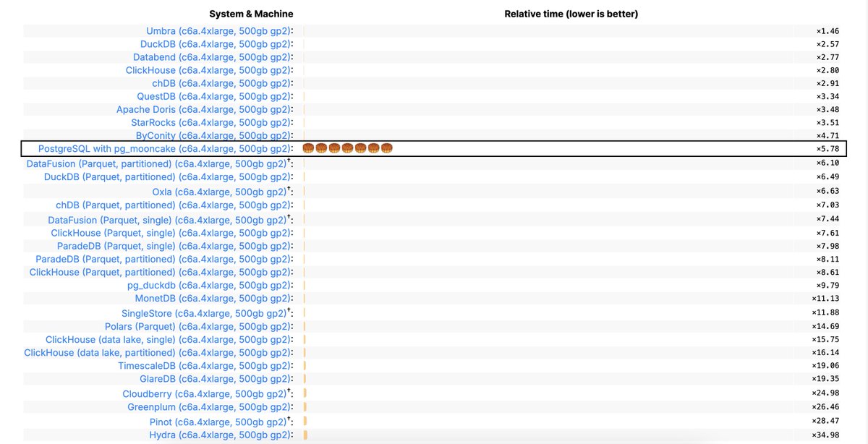This screenshot has width=868, height=444.
Task: Click the dagger symbol next to Pinot
Action: point(289,418)
